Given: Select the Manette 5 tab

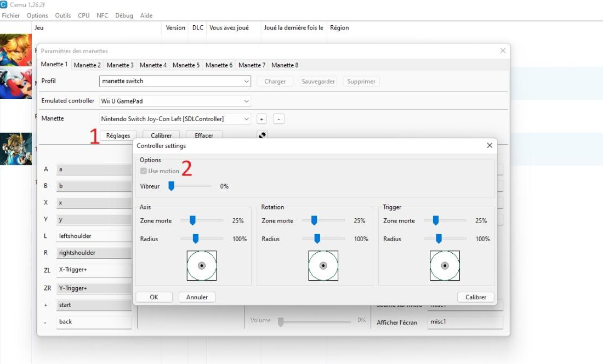Looking at the screenshot, I should pos(186,65).
